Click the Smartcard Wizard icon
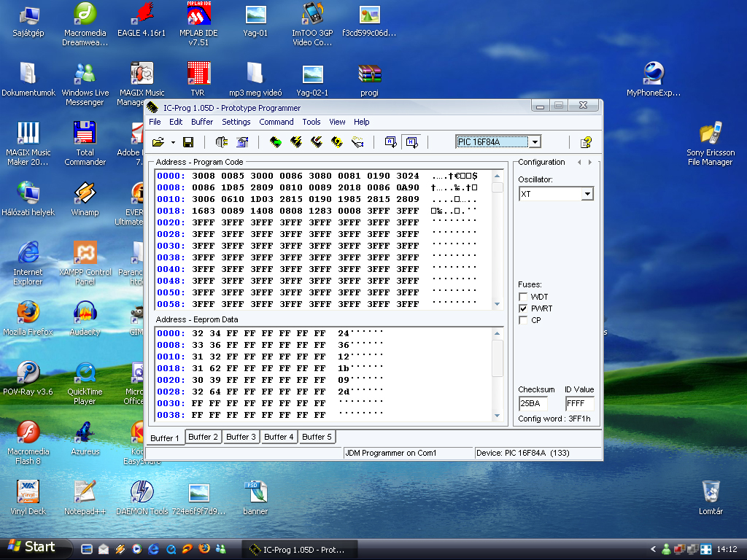This screenshot has height=560, width=747. [357, 142]
